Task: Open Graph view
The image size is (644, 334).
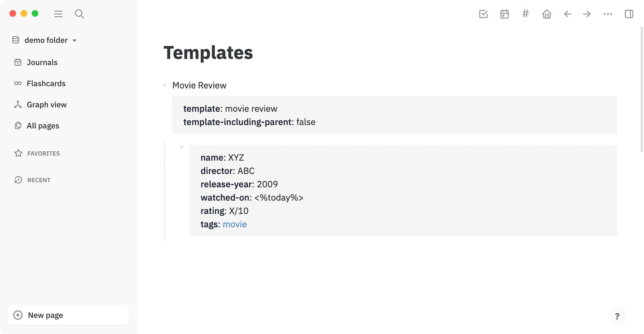Action: (x=47, y=105)
